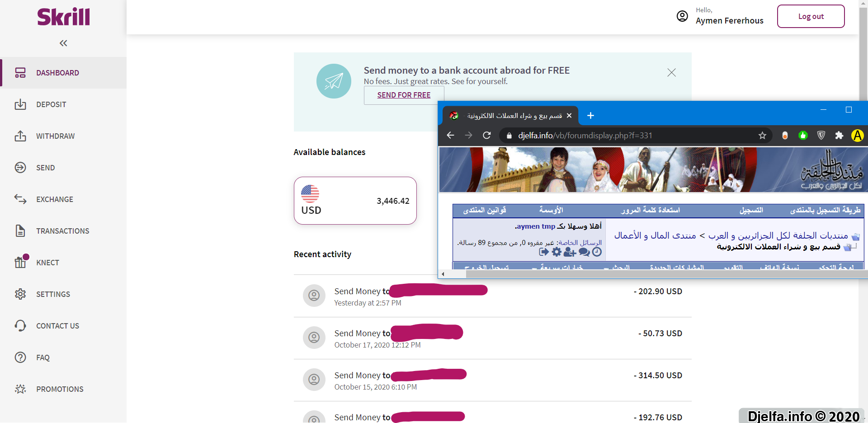Dismiss the free bank transfer banner
Viewport: 868px width, 423px height.
(x=671, y=72)
